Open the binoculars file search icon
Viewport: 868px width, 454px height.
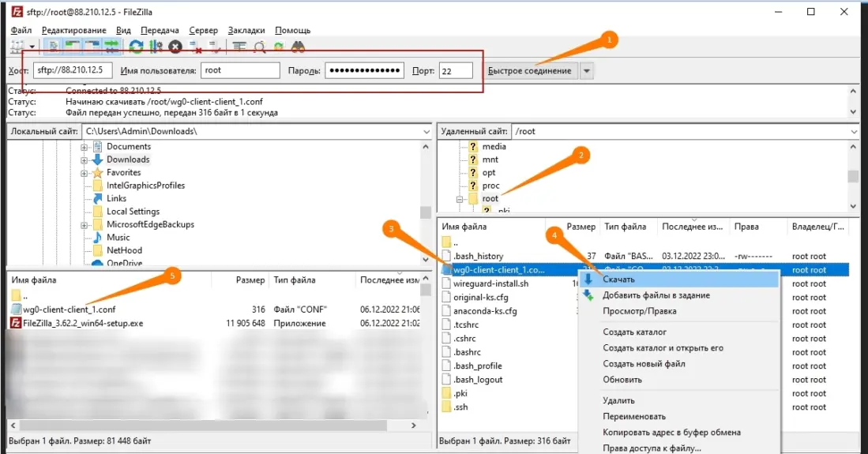(x=299, y=47)
